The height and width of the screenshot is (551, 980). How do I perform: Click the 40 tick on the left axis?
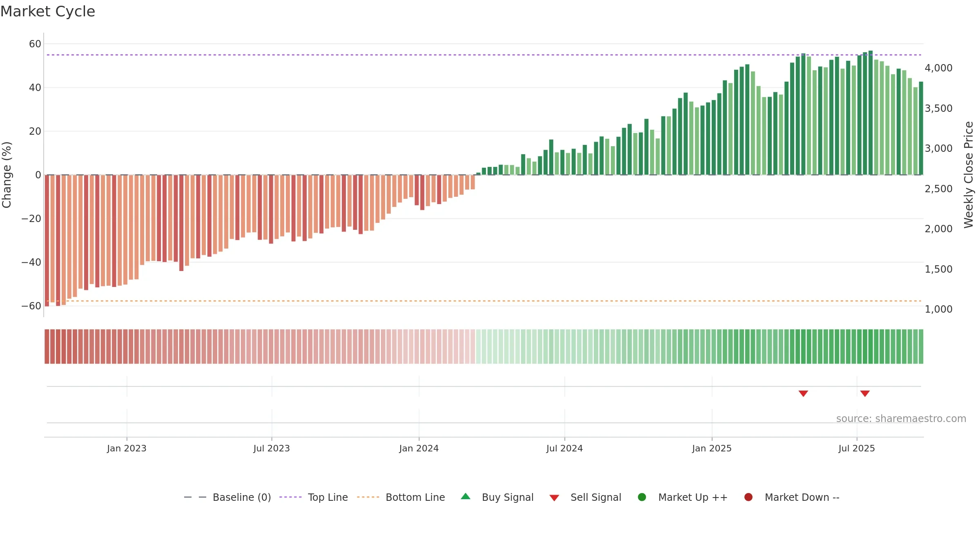click(35, 87)
